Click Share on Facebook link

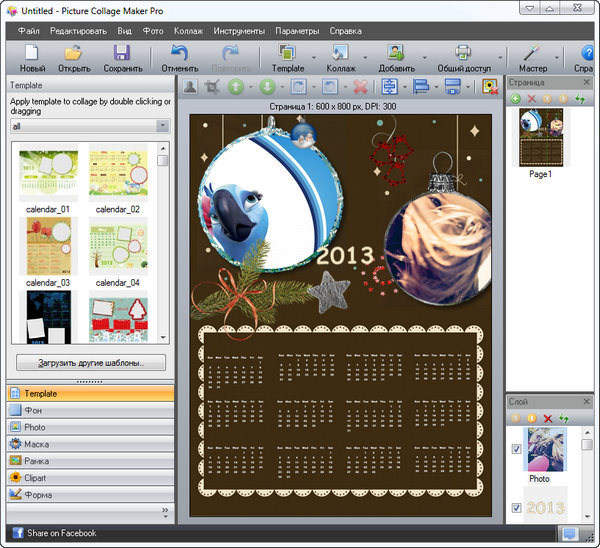pyautogui.click(x=61, y=534)
